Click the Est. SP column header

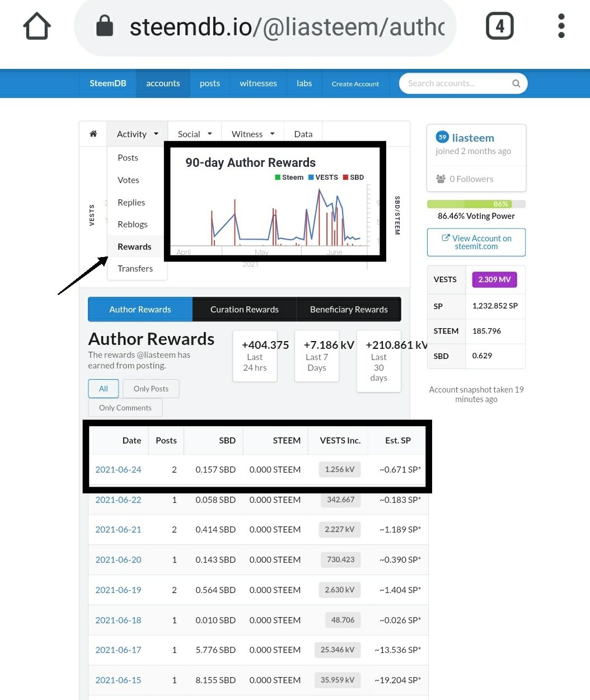click(x=398, y=440)
